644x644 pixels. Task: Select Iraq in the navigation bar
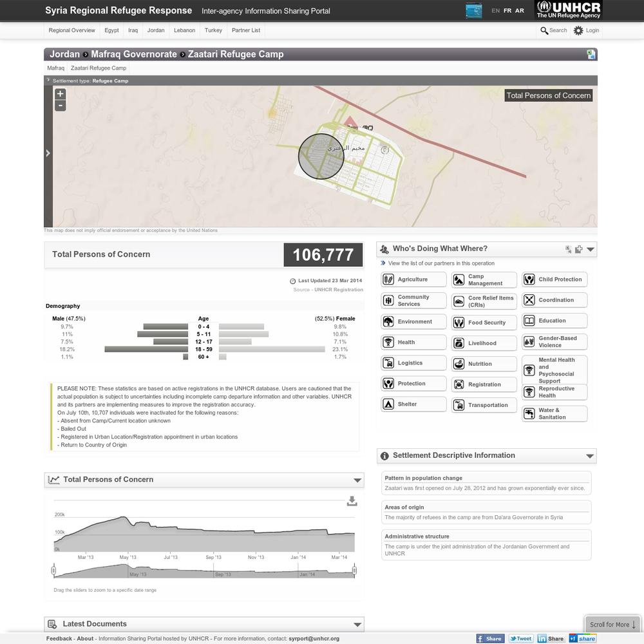point(133,30)
